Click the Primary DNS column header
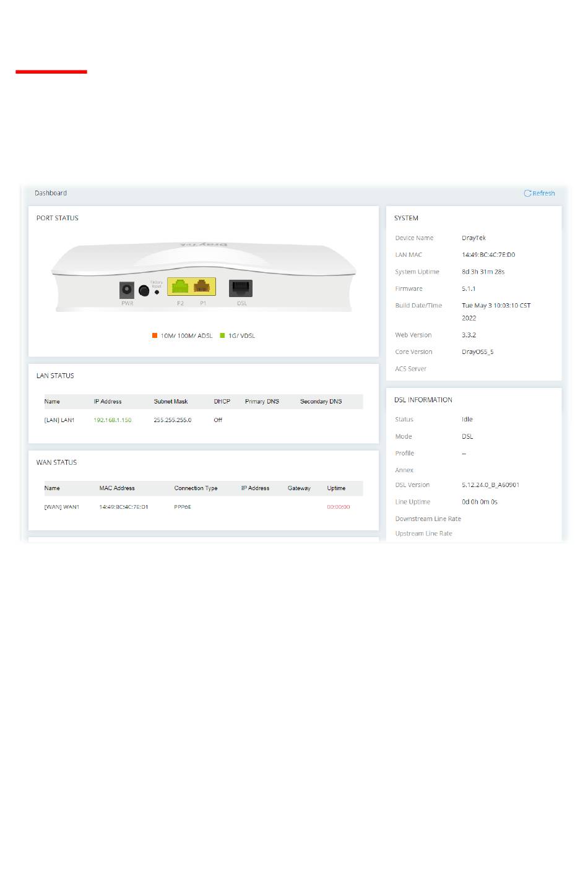 pos(262,402)
